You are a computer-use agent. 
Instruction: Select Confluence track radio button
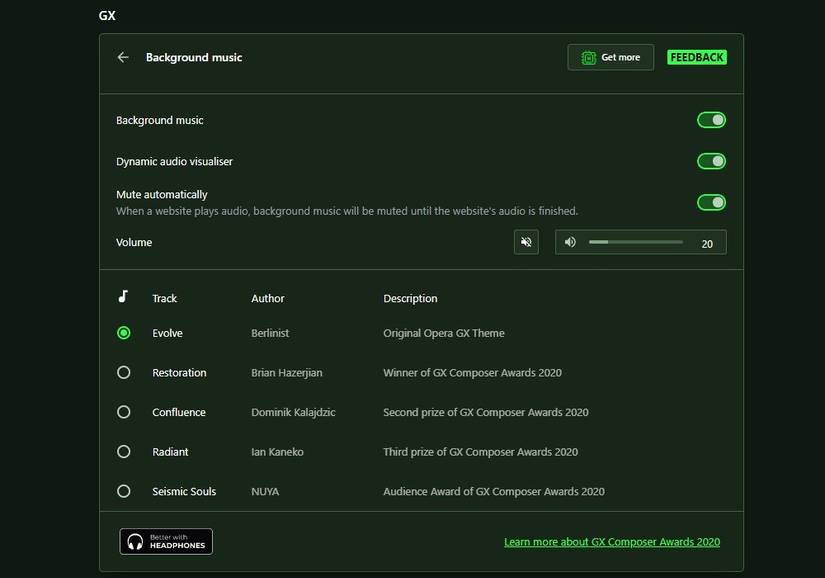pos(124,412)
